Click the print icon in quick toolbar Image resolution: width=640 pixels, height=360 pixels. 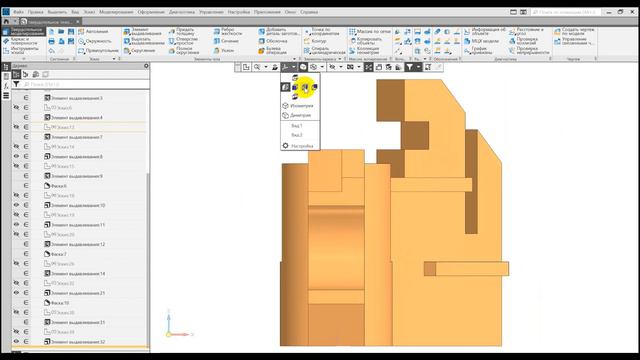tap(51, 41)
